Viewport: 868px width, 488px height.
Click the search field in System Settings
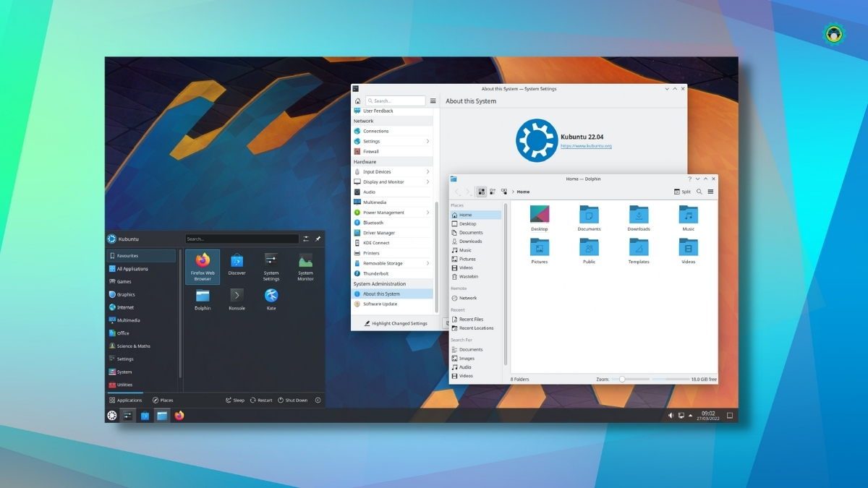coord(394,100)
